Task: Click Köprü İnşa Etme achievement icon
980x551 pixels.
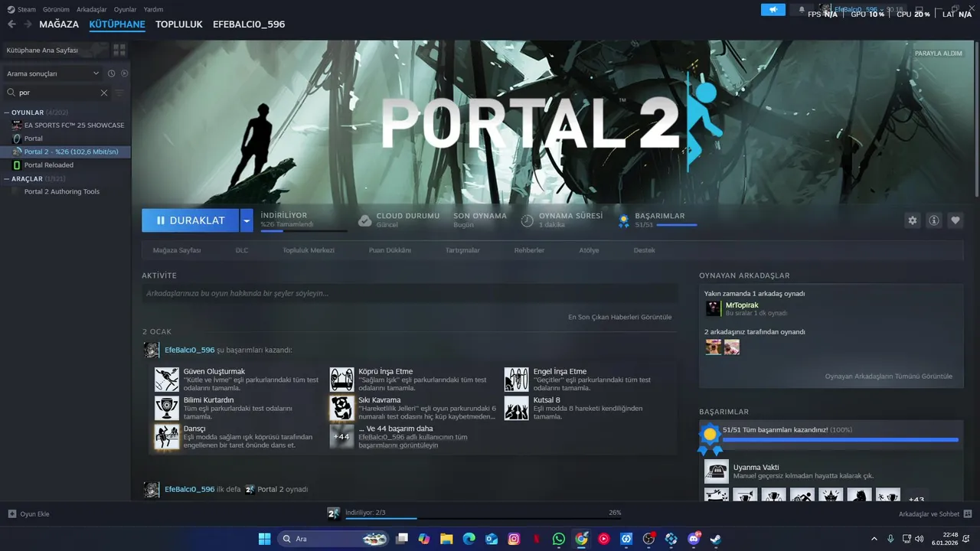Action: (342, 380)
